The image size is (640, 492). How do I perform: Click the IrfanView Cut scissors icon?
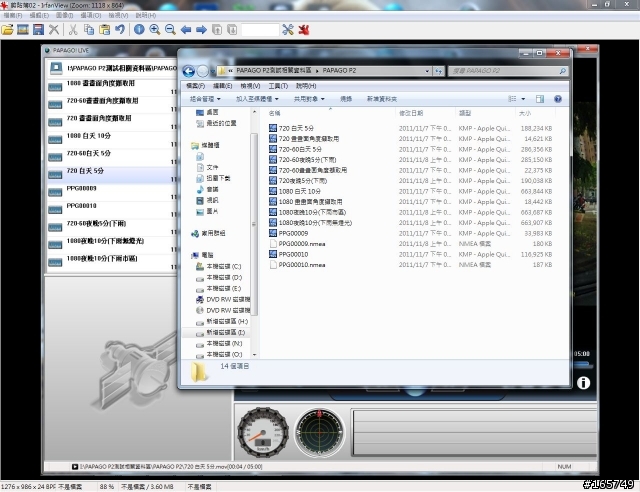(x=73, y=29)
